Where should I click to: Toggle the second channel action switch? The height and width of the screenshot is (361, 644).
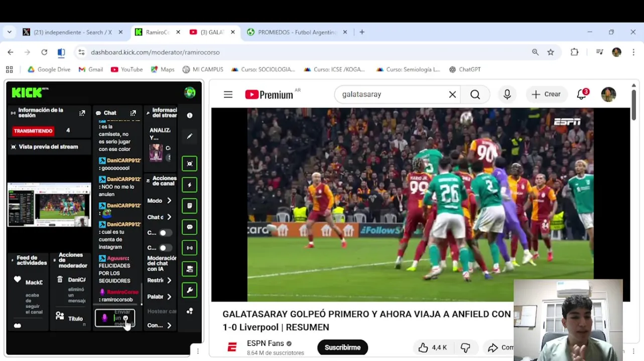(x=165, y=248)
